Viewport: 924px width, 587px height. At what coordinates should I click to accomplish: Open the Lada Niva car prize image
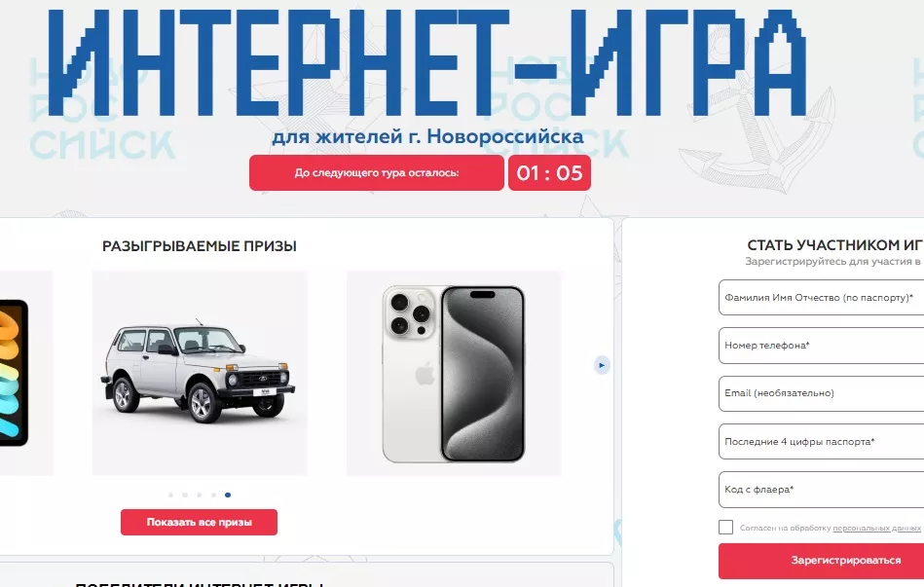200,373
